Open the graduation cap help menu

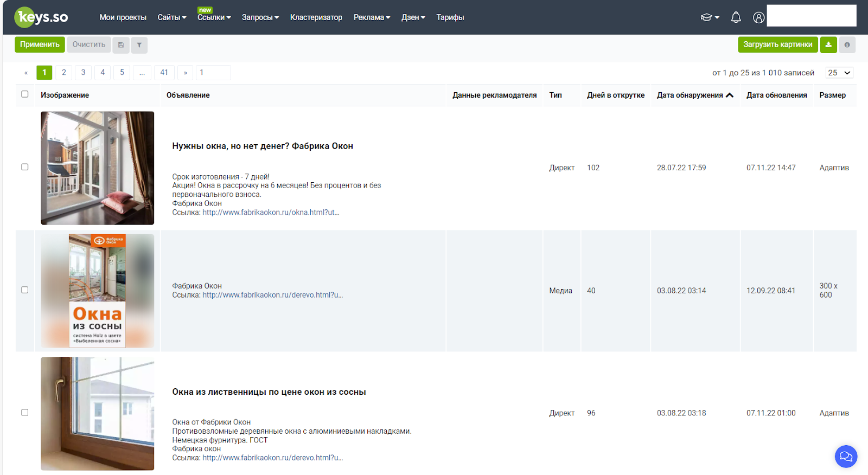(x=710, y=17)
